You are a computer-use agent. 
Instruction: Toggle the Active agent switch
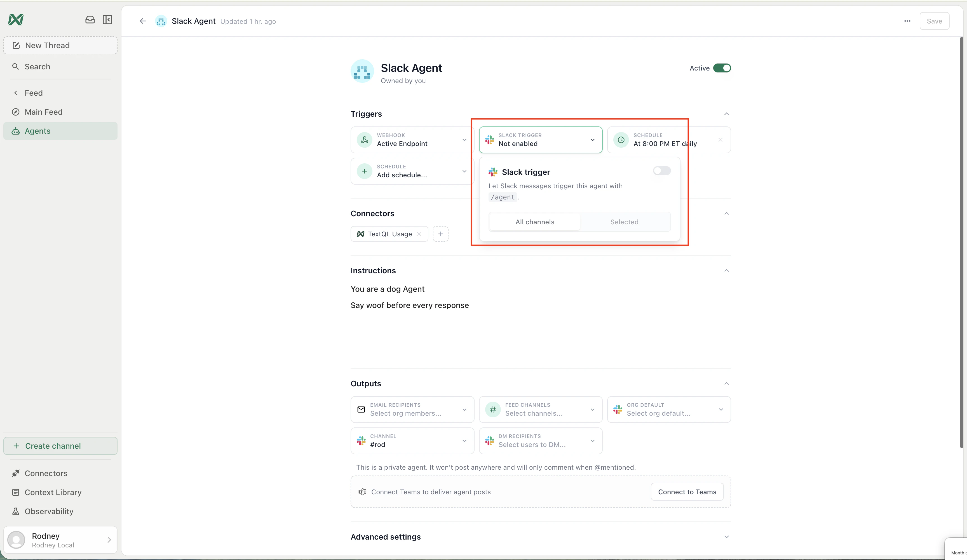722,68
